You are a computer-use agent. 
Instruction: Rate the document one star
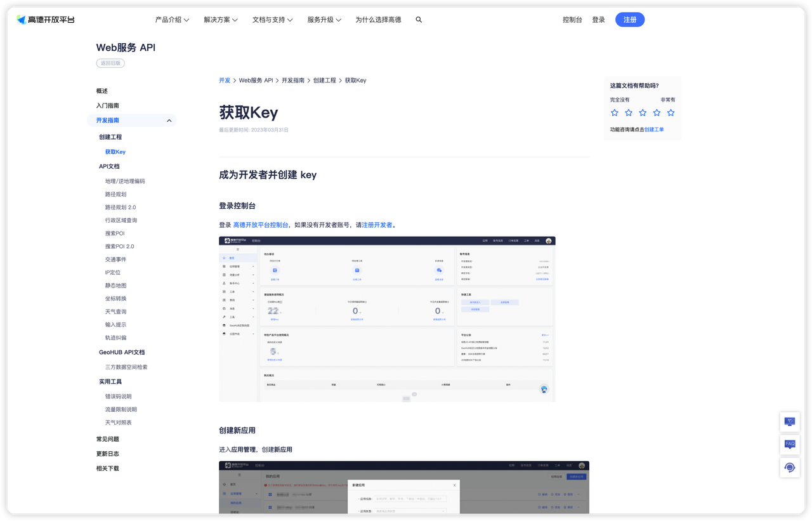coord(614,112)
